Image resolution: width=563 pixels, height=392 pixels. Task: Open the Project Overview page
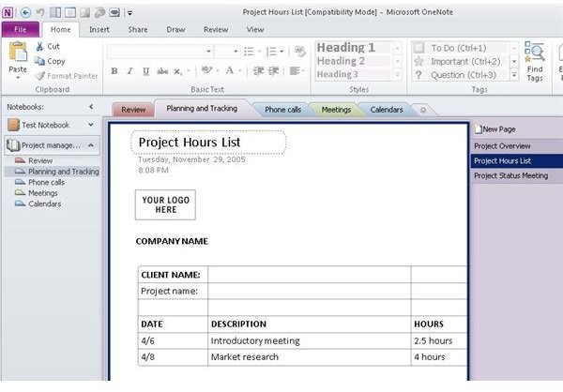pyautogui.click(x=517, y=146)
